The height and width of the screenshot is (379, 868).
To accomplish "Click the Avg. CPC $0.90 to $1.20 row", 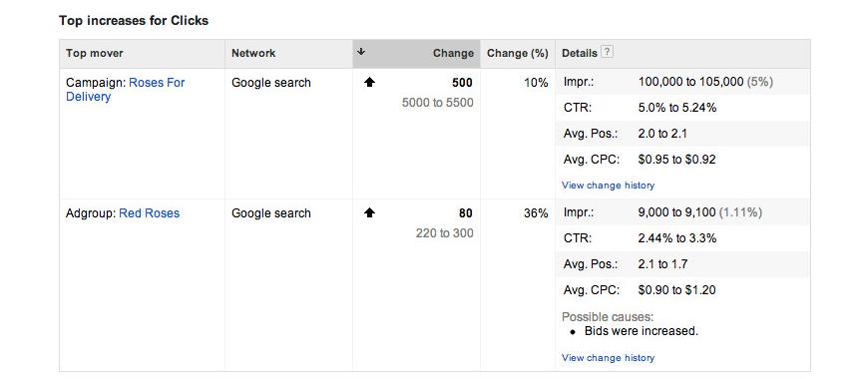I will click(682, 290).
